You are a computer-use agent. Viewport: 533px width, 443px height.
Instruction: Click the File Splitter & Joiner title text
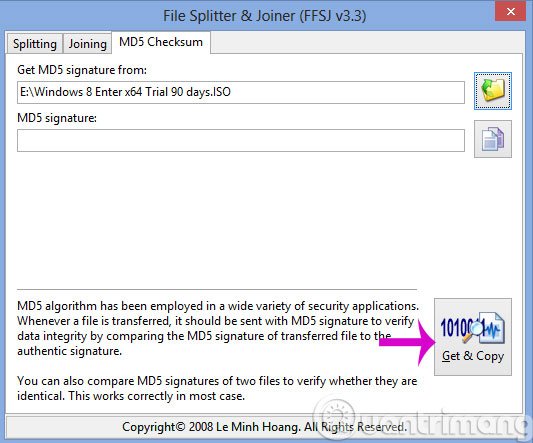[x=264, y=16]
